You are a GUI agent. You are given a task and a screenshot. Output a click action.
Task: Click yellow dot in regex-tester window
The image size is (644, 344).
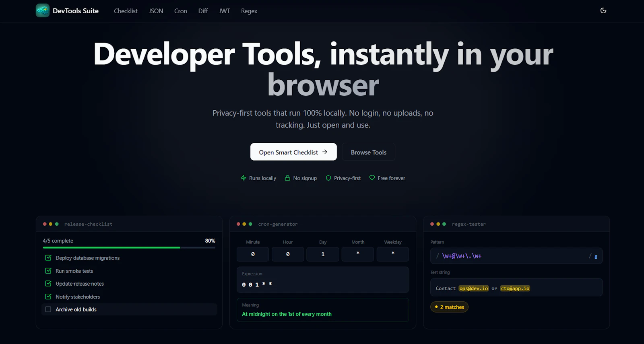[438, 224]
